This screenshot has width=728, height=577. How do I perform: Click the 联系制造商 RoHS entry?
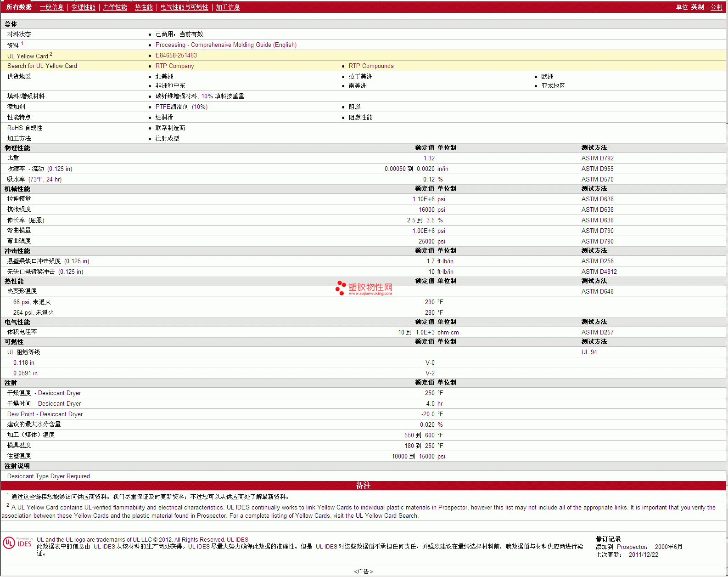tap(170, 128)
